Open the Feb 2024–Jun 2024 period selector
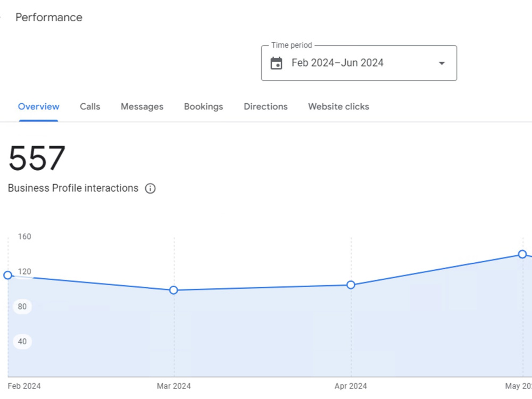The width and height of the screenshot is (532, 399). click(359, 63)
